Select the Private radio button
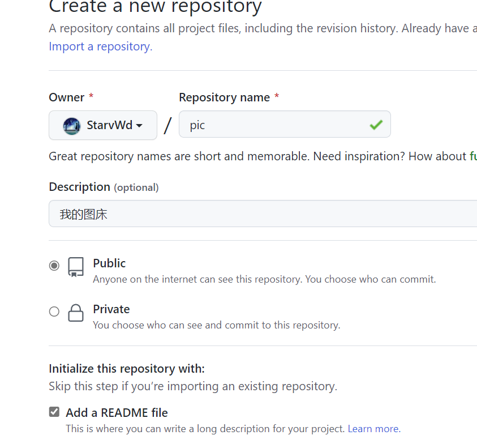 click(x=54, y=311)
